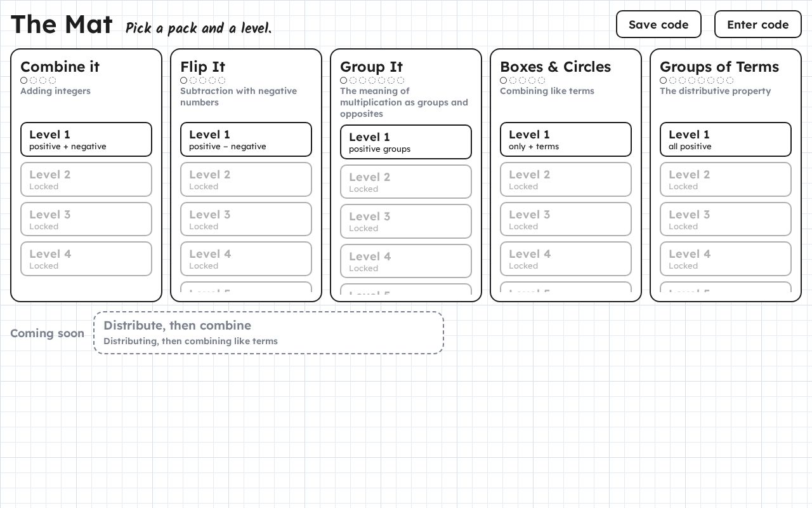Click the Save code button
The height and width of the screenshot is (508, 812).
pyautogui.click(x=658, y=24)
